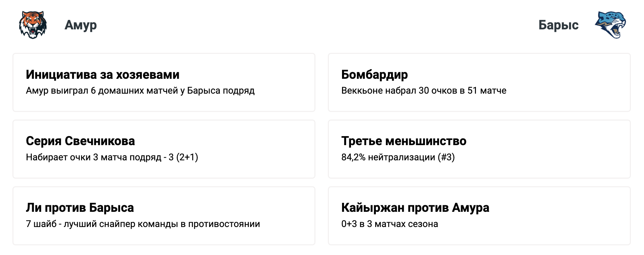This screenshot has height=255, width=644.
Task: Click the '0+3 в 3 матчах сезона' text
Action: click(x=390, y=224)
